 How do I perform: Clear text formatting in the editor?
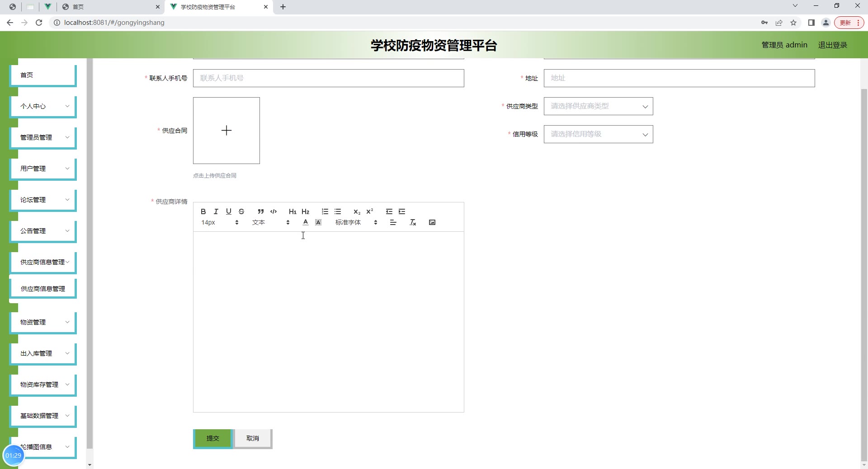point(413,222)
